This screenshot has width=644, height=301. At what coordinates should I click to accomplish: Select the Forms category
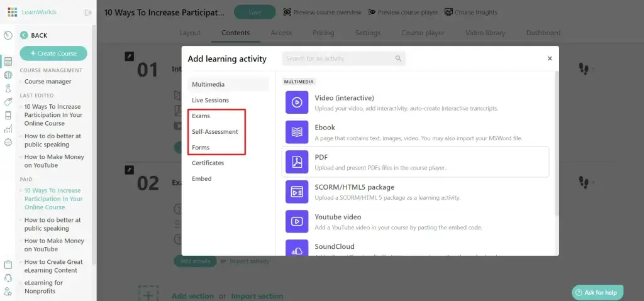pos(201,148)
